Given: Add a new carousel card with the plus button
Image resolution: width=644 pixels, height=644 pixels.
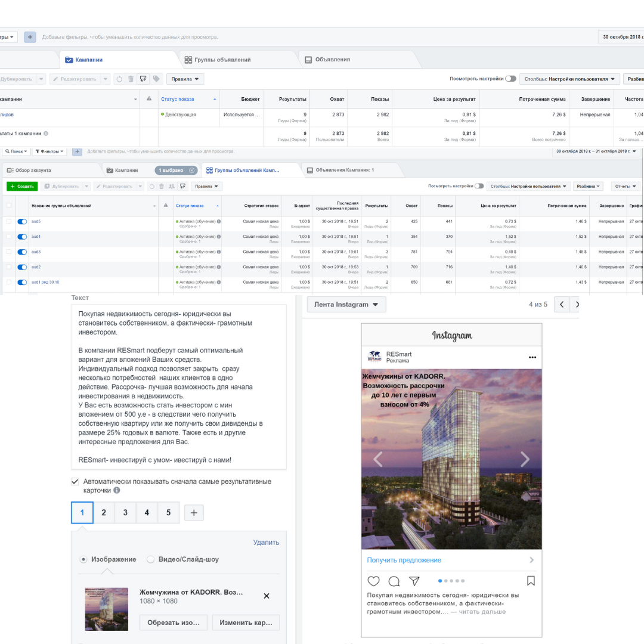Looking at the screenshot, I should (x=194, y=513).
